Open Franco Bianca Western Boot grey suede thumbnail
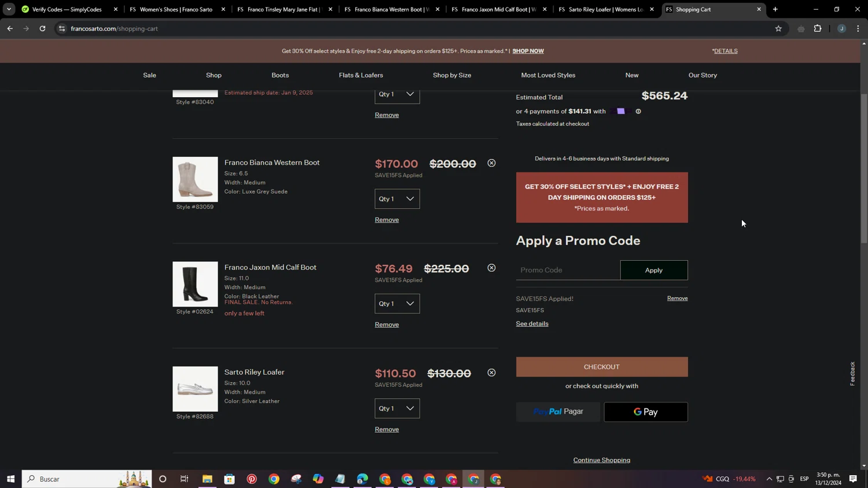The width and height of the screenshot is (868, 488). point(195,179)
